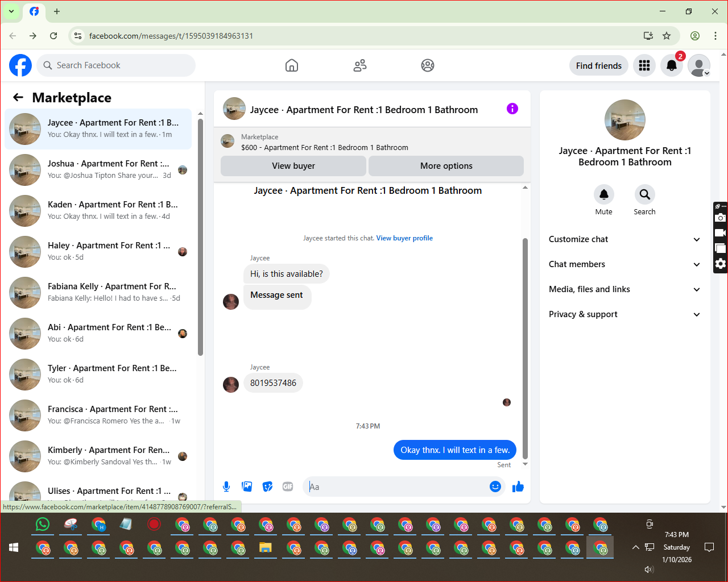Send a thumbs up like
Viewport: 728px width, 582px height.
click(x=518, y=487)
